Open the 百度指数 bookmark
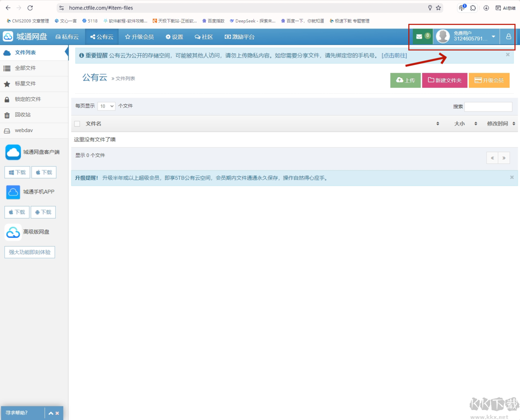 [x=213, y=21]
